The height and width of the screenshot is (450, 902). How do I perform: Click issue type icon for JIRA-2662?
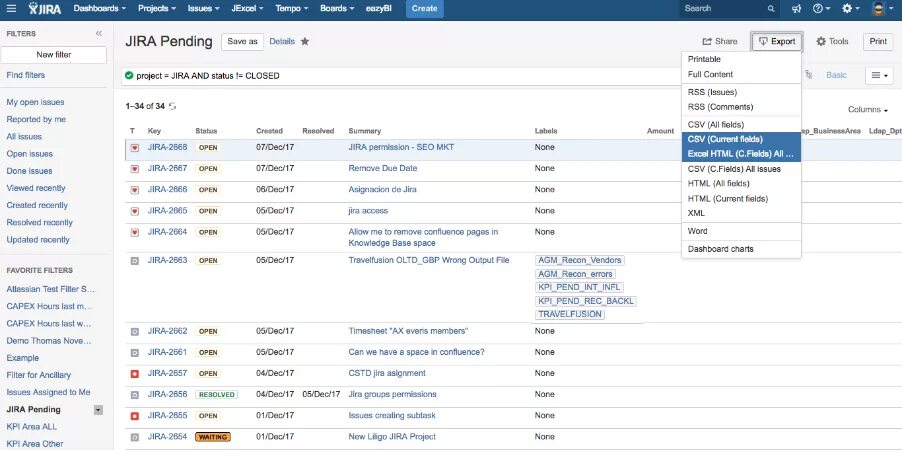(135, 331)
